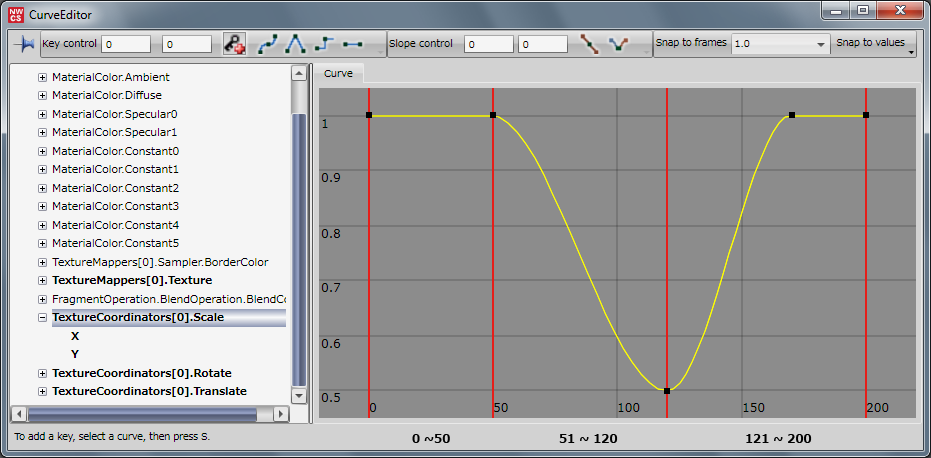Expand the MaterialColor.Ambient node
This screenshot has width=931, height=458.
(42, 77)
